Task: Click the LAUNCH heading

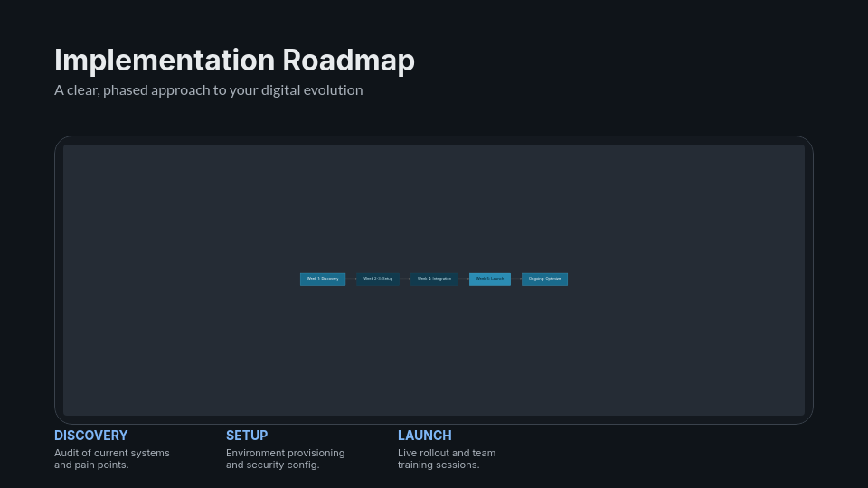Action: coord(424,436)
